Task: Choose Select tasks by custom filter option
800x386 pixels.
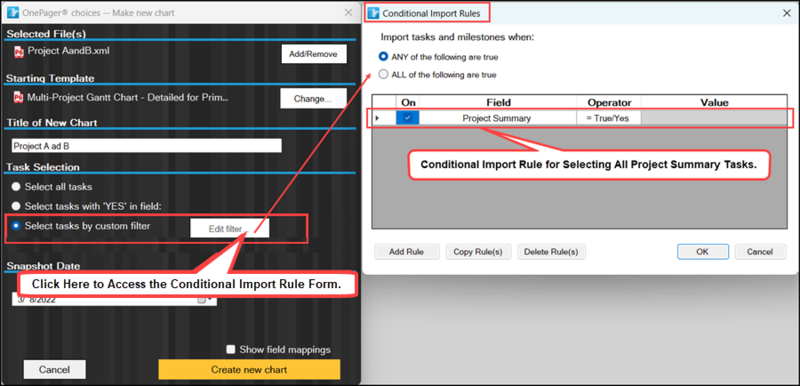Action: 16,226
